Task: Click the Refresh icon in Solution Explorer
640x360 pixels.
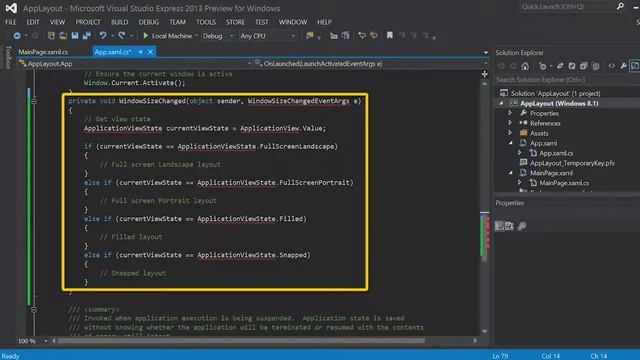Action: [572, 66]
